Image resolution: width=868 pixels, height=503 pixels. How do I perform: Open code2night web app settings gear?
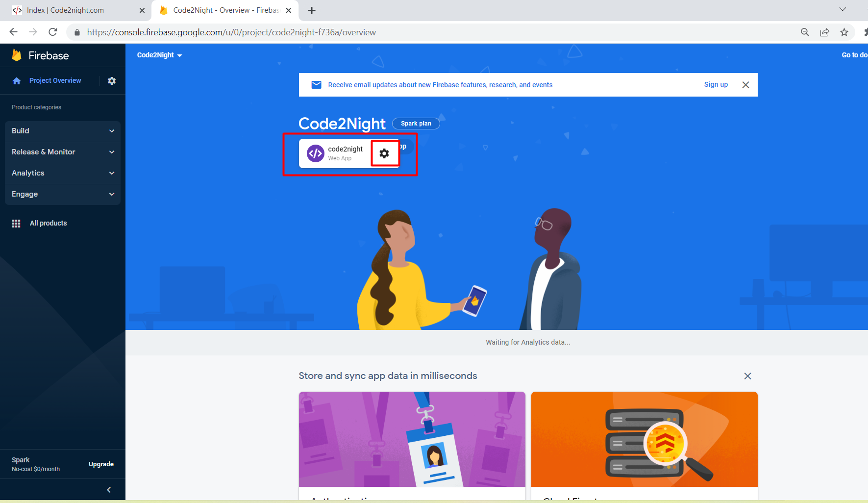coord(384,153)
